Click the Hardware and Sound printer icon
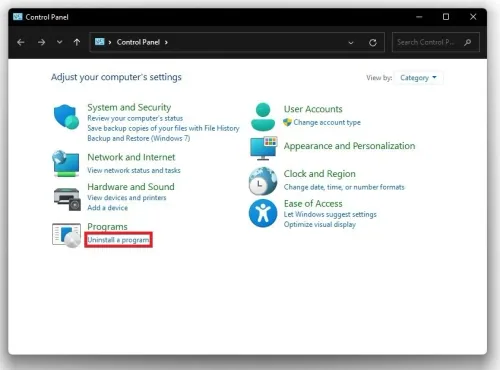 point(67,199)
